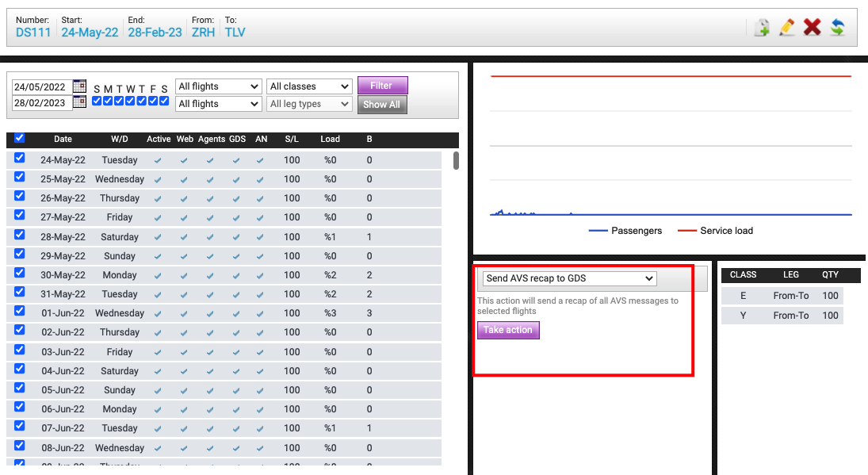The height and width of the screenshot is (475, 868).
Task: Click the yellow pencil edit icon
Action: click(x=786, y=27)
